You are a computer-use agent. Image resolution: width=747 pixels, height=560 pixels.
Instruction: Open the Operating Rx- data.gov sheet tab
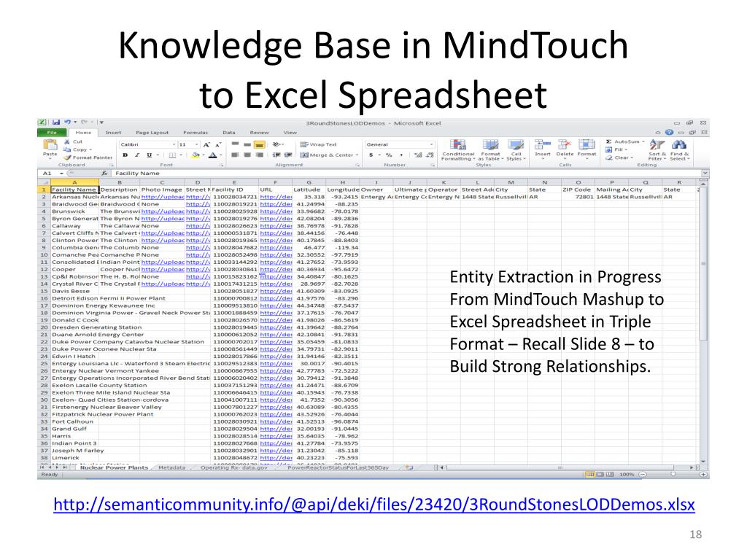click(234, 467)
